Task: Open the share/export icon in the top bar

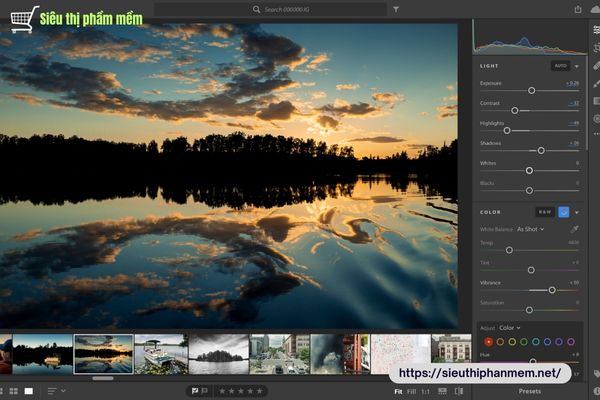Action: click(578, 9)
